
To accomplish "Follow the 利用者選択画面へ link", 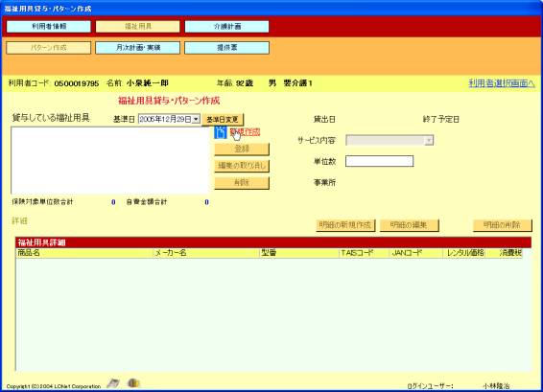I will pyautogui.click(x=502, y=83).
